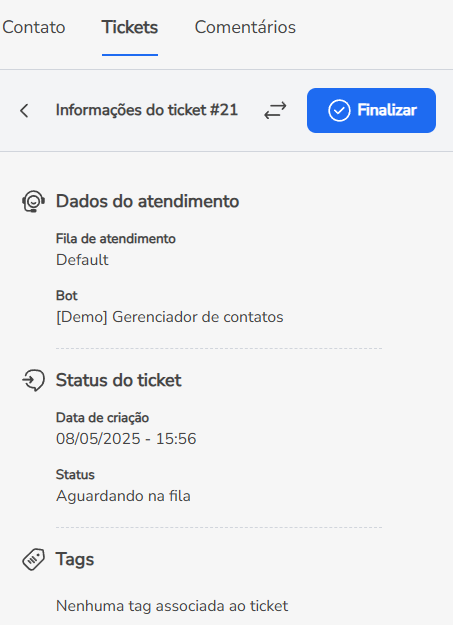Viewport: 453px width, 625px height.
Task: Click the Nenhuma tag associada ao ticket text
Action: [x=172, y=606]
